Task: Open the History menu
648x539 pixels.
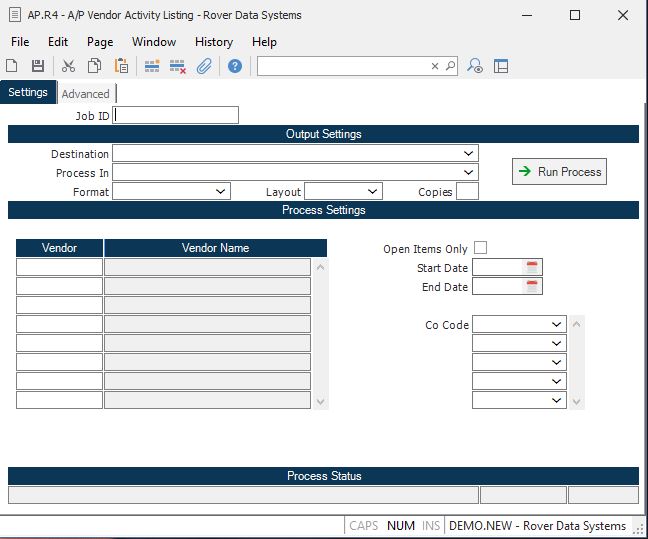Action: (213, 42)
